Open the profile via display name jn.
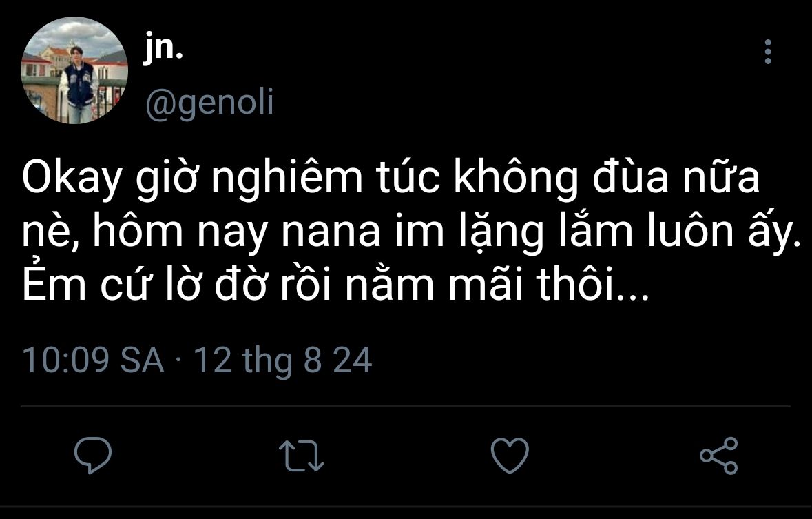Viewport: 812px width, 519px height. point(164,50)
